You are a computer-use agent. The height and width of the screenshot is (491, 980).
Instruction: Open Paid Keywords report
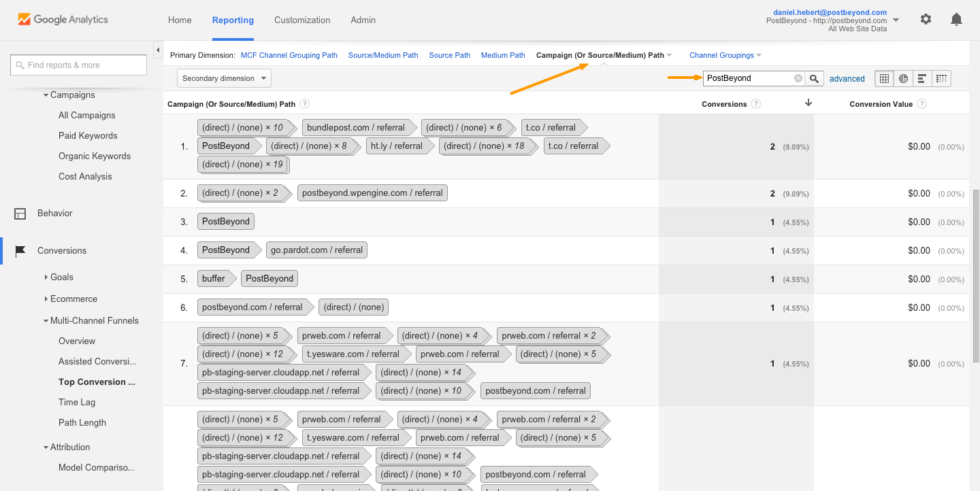coord(88,136)
